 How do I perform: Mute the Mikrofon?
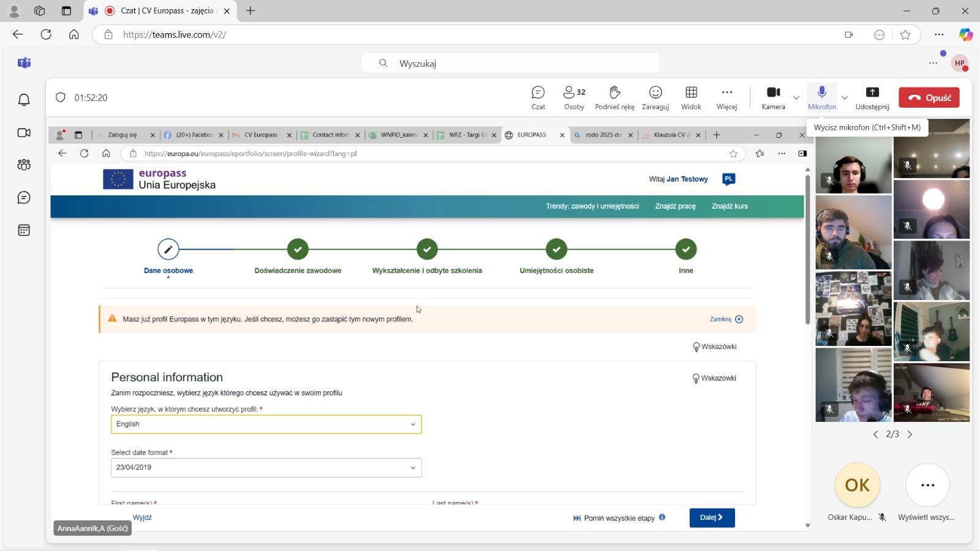pyautogui.click(x=822, y=98)
